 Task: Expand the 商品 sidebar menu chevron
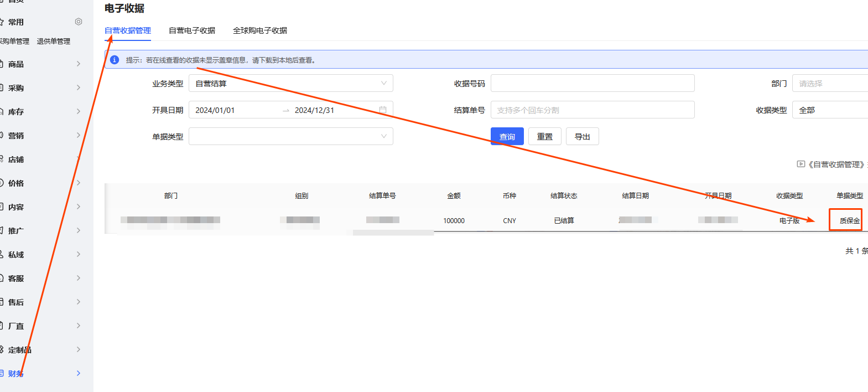pyautogui.click(x=78, y=64)
